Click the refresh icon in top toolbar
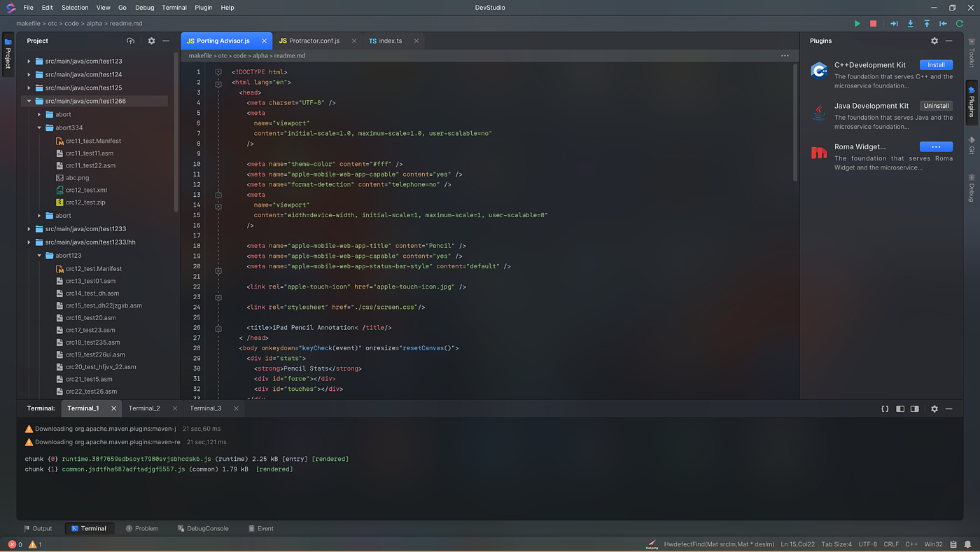 point(960,24)
